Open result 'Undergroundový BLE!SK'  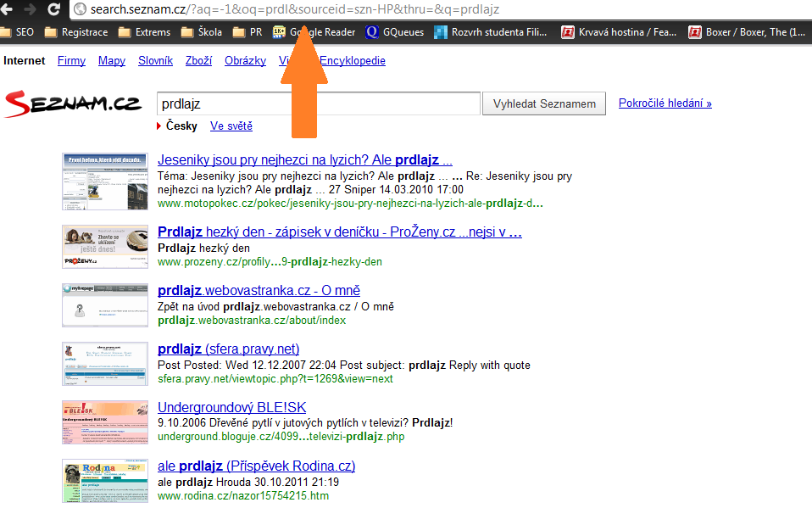232,407
